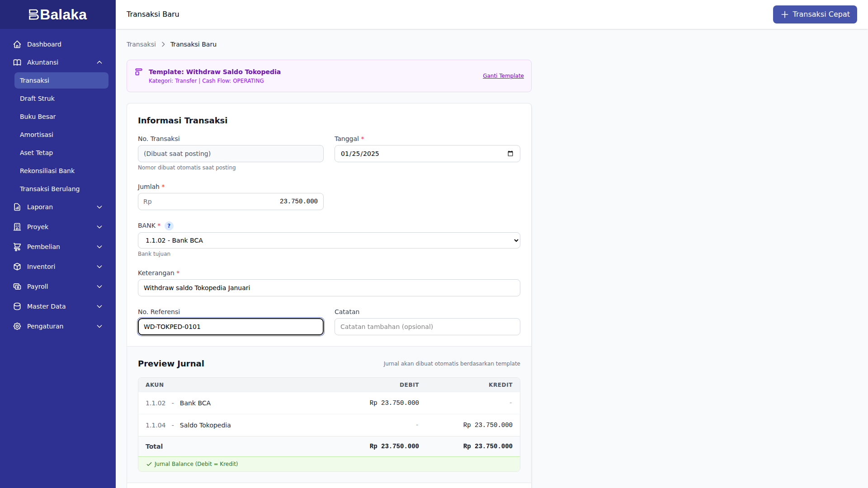Click the help icon next to BANK
This screenshot has width=868, height=488.
[x=169, y=226]
